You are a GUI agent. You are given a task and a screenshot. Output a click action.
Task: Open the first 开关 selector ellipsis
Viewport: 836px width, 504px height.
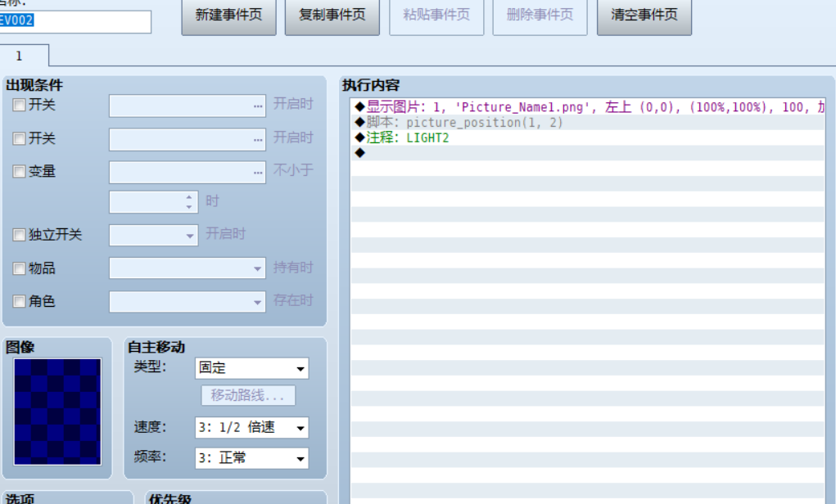(x=258, y=106)
